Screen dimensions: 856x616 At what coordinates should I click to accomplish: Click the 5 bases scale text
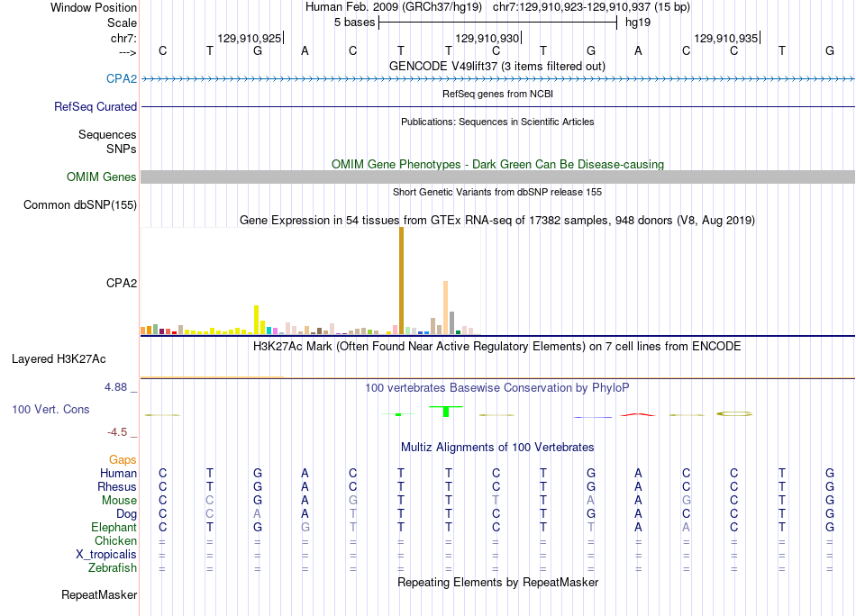[354, 23]
